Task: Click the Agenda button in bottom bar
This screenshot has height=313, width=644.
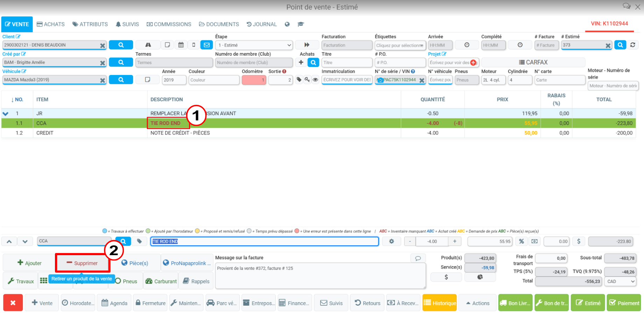Action: tap(114, 303)
